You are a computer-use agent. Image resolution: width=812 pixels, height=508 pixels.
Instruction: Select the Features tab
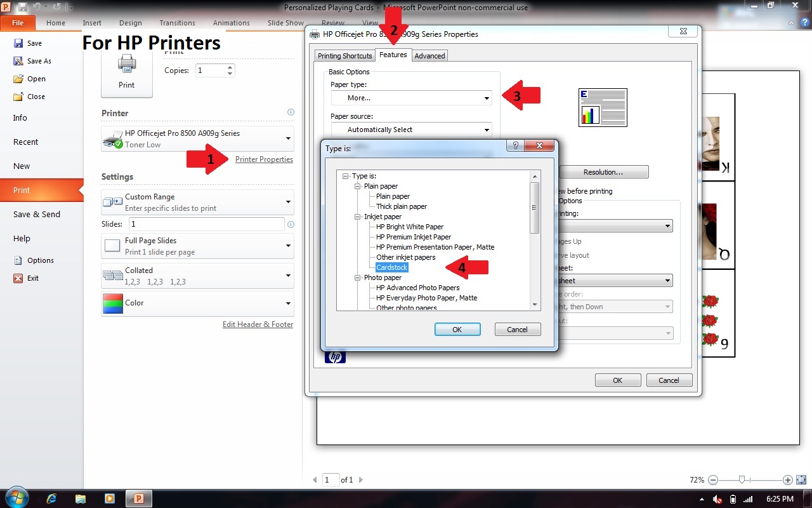393,55
